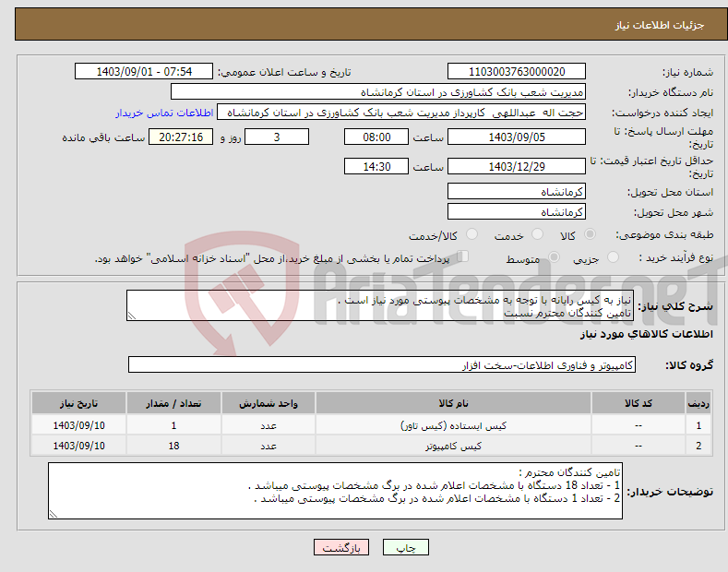
Task: Click the ردیف column header
Action: click(x=698, y=403)
